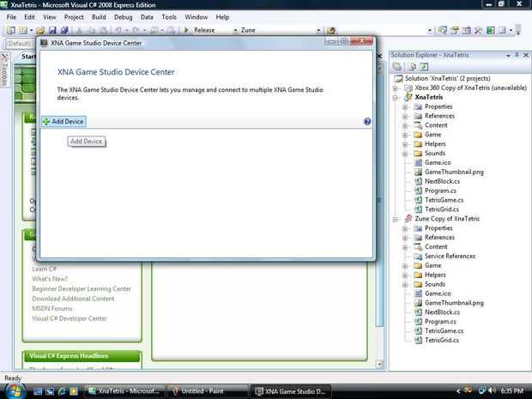Expand Content under XnaTetris project

coord(405,126)
